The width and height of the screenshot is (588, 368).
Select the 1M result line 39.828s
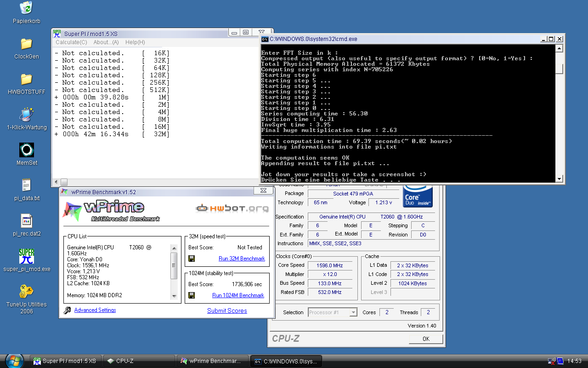click(x=112, y=98)
